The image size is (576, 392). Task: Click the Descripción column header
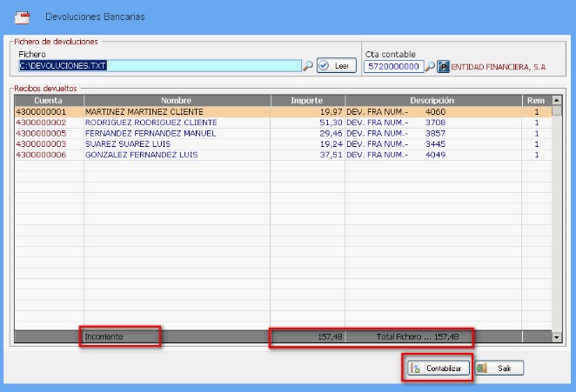(x=433, y=101)
